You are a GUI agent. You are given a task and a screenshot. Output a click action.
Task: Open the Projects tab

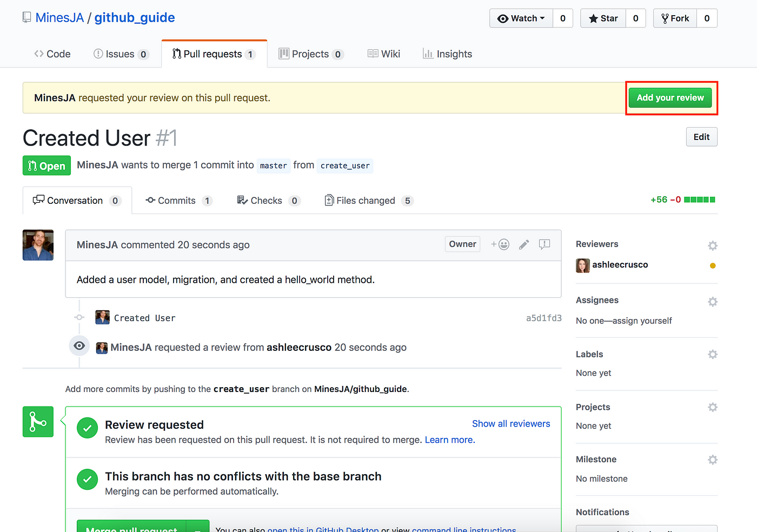coord(311,54)
